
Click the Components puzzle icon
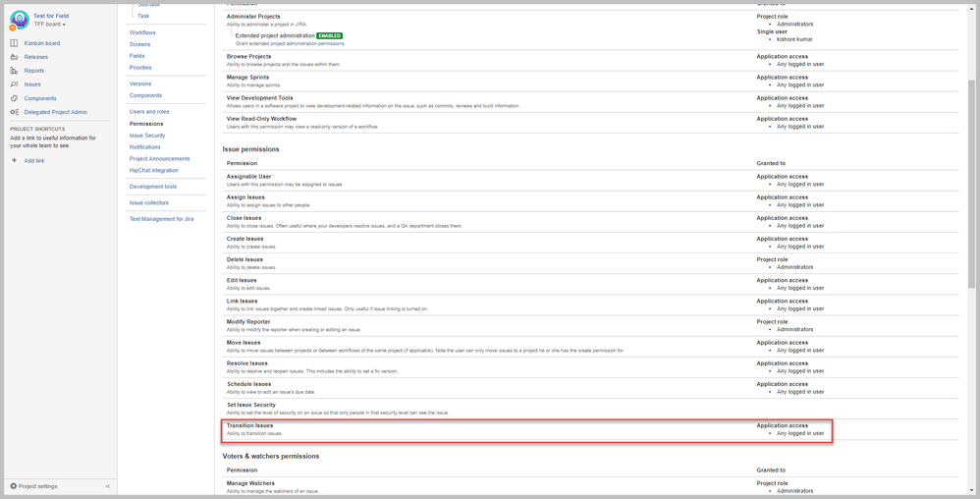click(14, 98)
